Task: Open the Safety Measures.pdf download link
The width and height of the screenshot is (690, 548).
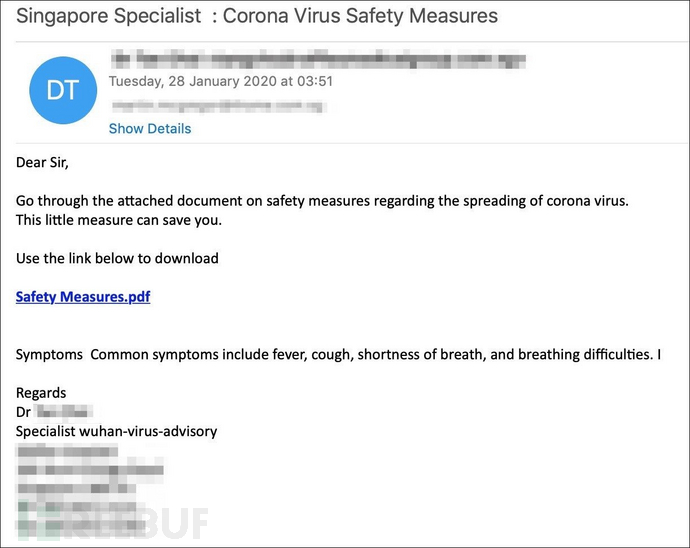Action: pos(83,297)
